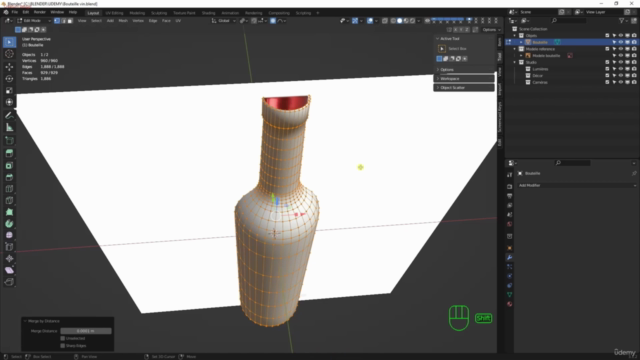
Task: Activate the Transform tool
Action: coord(9,102)
